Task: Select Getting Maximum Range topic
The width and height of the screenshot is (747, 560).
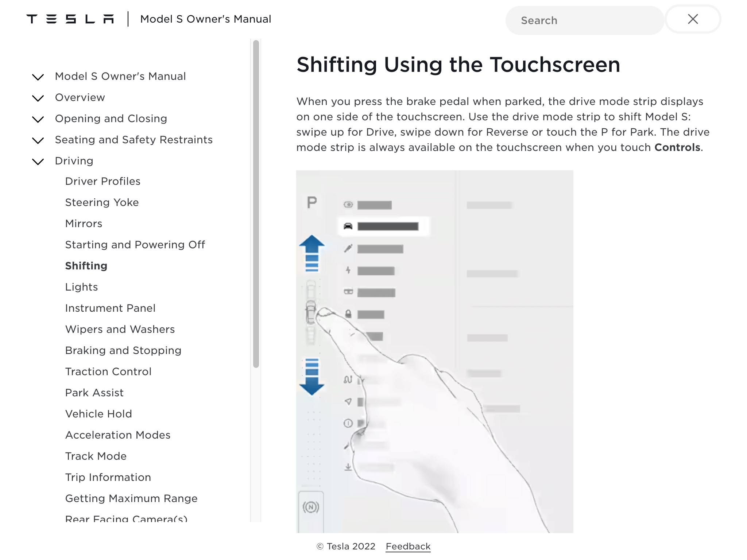Action: (131, 498)
